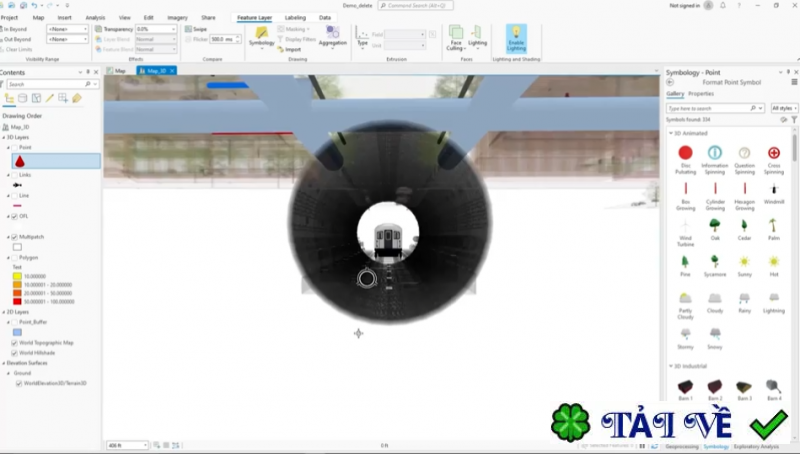800x454 pixels.
Task: Open the All styles dropdown
Action: pos(785,108)
